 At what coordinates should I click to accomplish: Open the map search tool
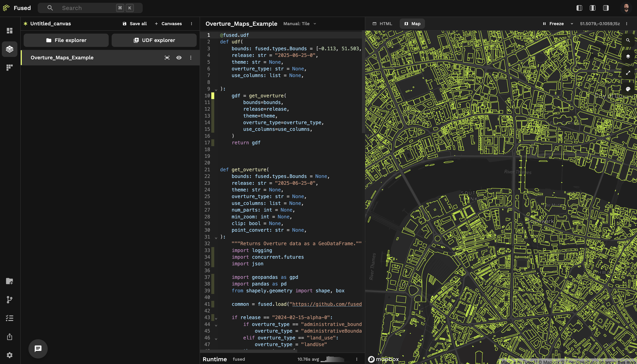[628, 40]
